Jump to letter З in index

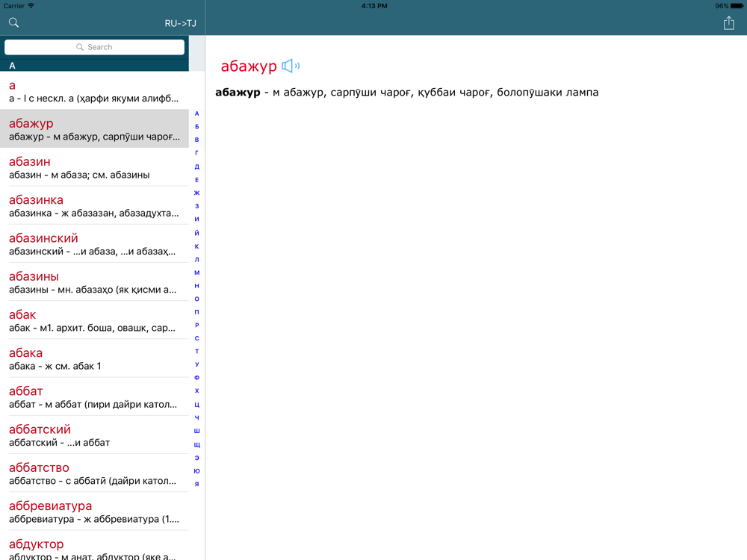(196, 206)
